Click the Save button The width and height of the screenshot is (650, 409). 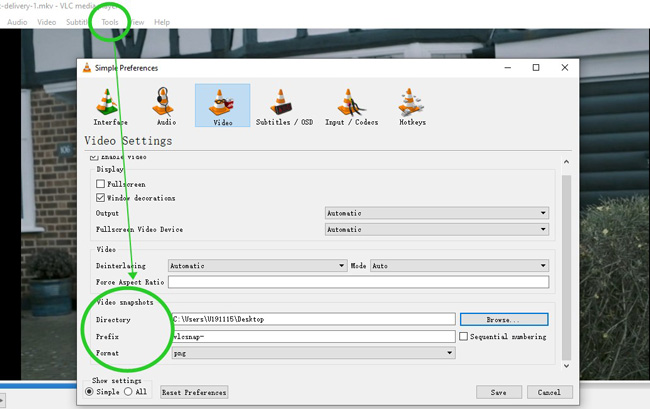(499, 392)
